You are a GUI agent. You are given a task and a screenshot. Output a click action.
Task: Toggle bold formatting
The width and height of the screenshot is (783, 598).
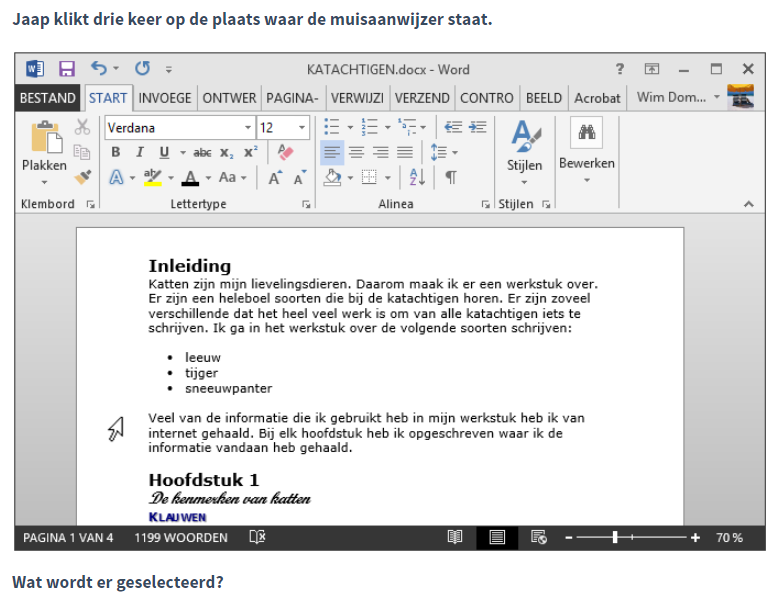click(116, 152)
